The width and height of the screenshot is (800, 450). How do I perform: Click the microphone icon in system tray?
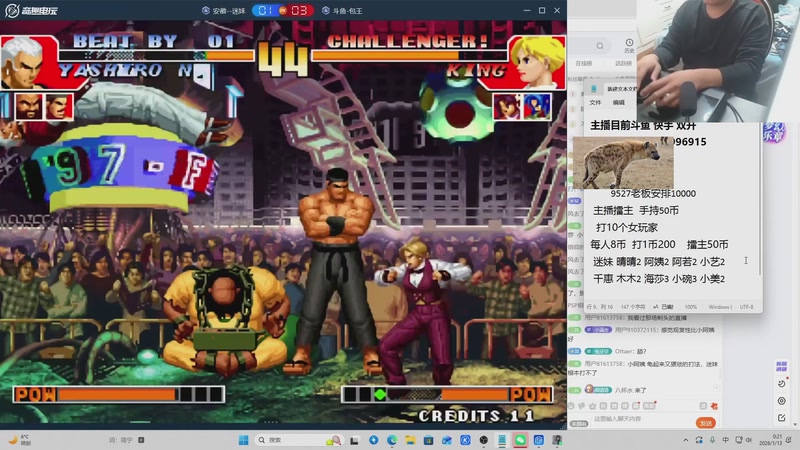coord(712,440)
